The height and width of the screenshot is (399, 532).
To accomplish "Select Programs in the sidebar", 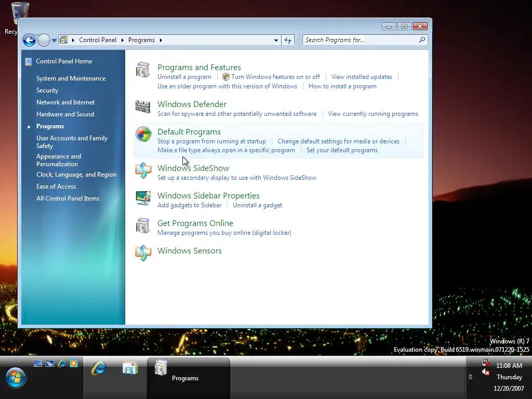I will 50,126.
